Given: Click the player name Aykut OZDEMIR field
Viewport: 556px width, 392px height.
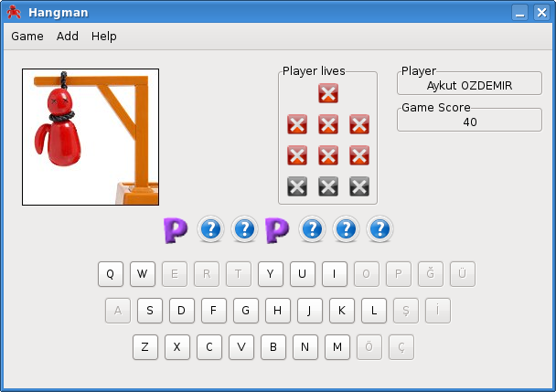Looking at the screenshot, I should (469, 86).
